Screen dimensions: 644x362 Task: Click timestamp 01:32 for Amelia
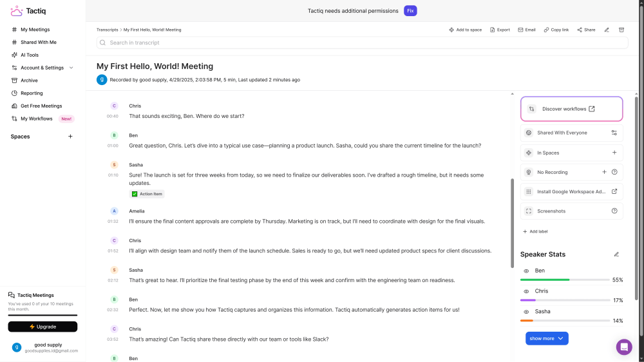click(113, 222)
